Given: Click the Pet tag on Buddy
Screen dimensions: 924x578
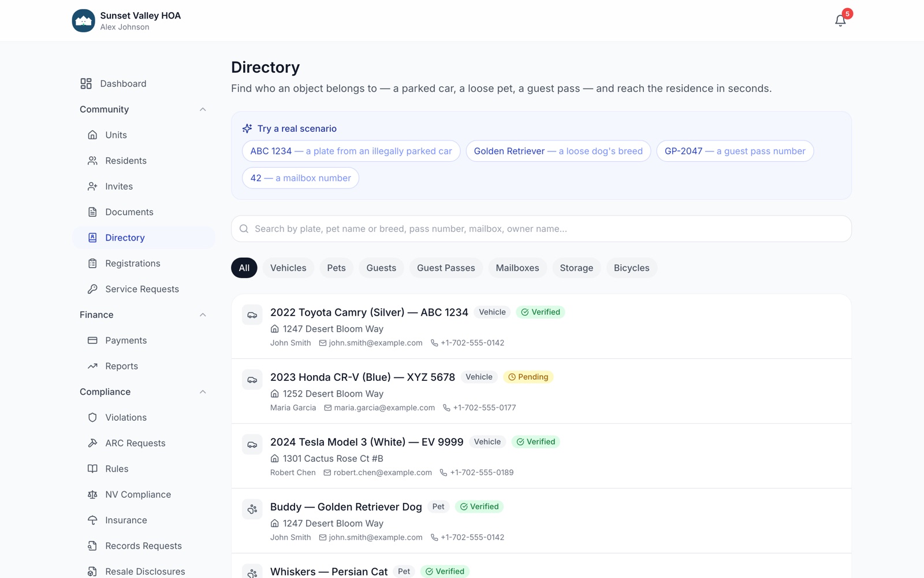Looking at the screenshot, I should [x=438, y=506].
